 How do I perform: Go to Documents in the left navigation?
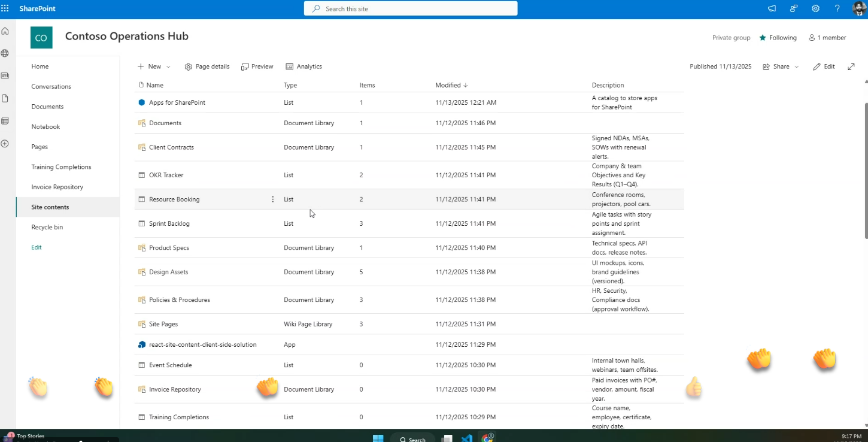click(x=47, y=107)
